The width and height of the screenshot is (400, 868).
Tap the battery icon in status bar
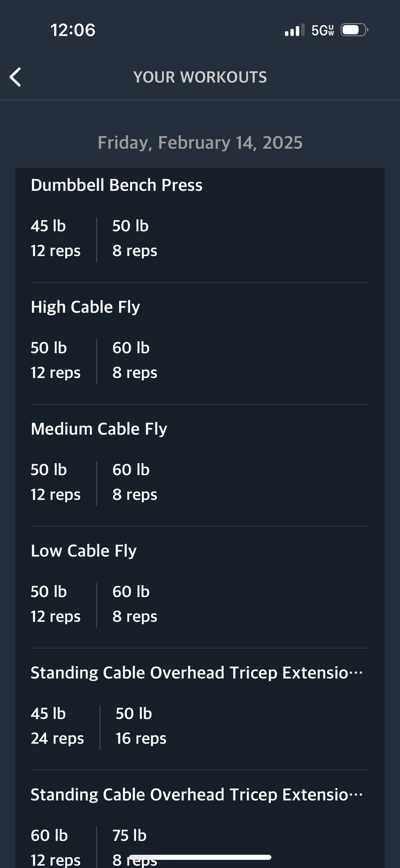click(x=355, y=30)
